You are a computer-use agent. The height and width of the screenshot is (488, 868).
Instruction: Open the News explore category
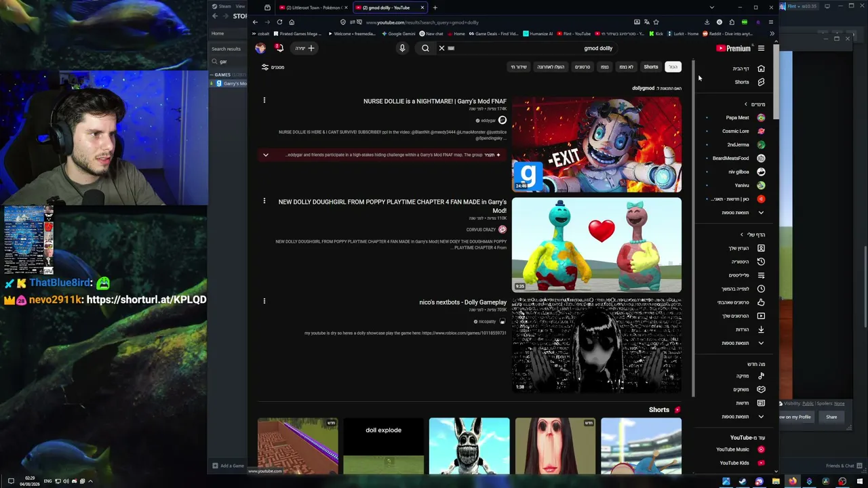coord(749,403)
